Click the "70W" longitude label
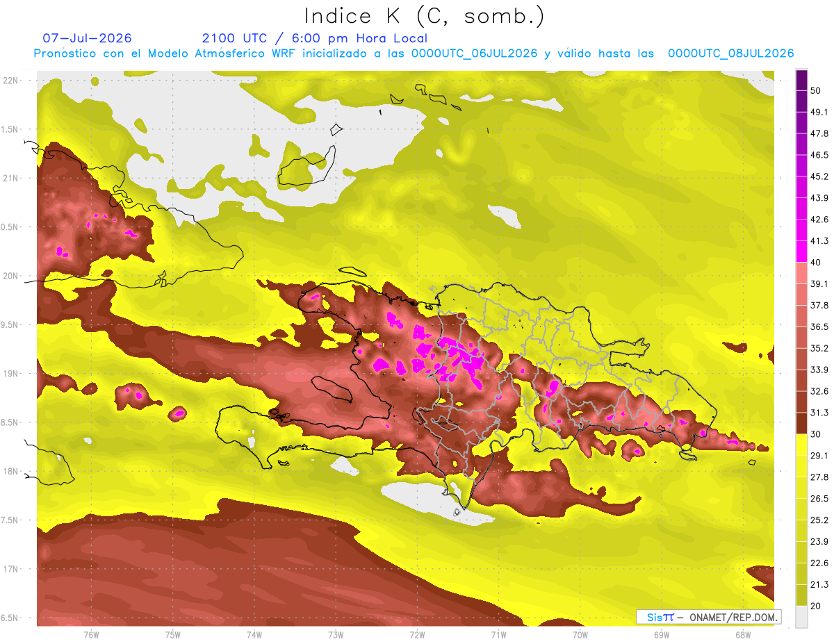The image size is (834, 644). (580, 635)
